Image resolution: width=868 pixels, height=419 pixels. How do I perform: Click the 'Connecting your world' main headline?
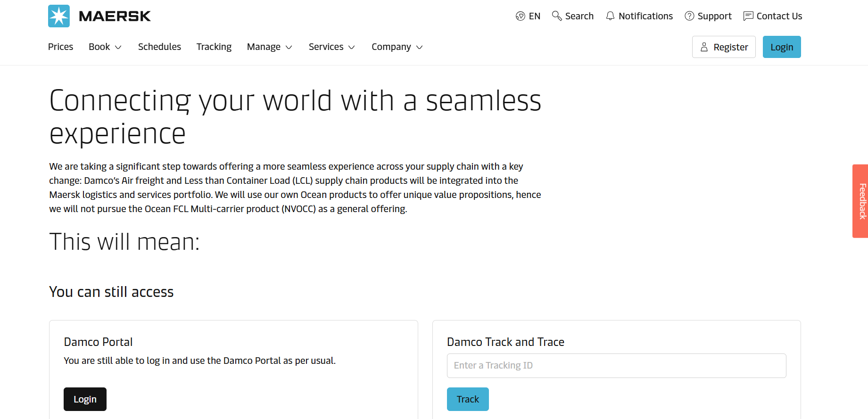pos(295,117)
